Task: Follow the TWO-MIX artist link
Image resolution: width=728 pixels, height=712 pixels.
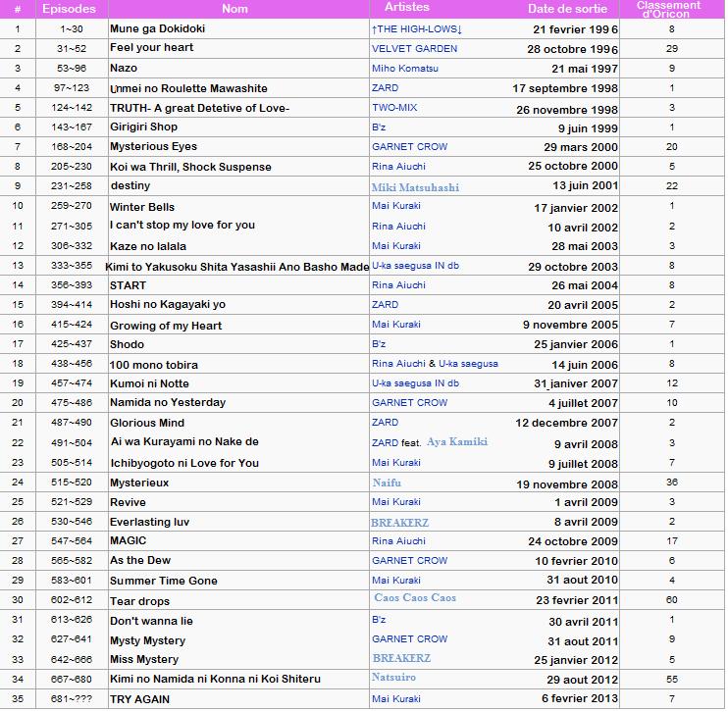Action: tap(395, 108)
